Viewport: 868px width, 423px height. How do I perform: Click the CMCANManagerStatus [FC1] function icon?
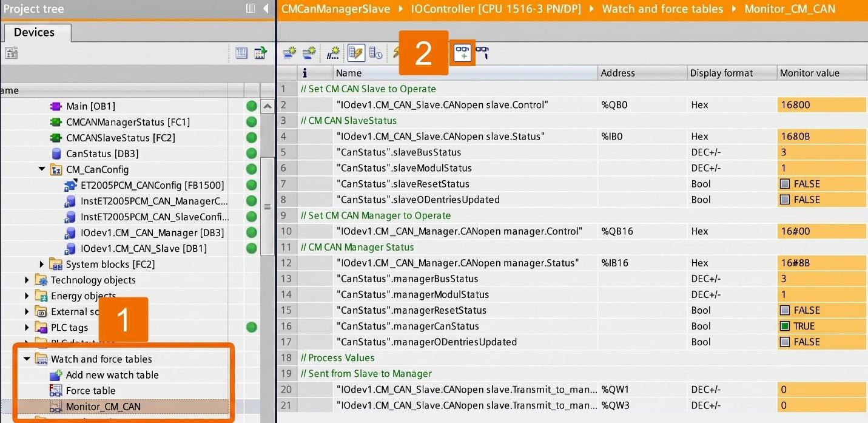[56, 122]
